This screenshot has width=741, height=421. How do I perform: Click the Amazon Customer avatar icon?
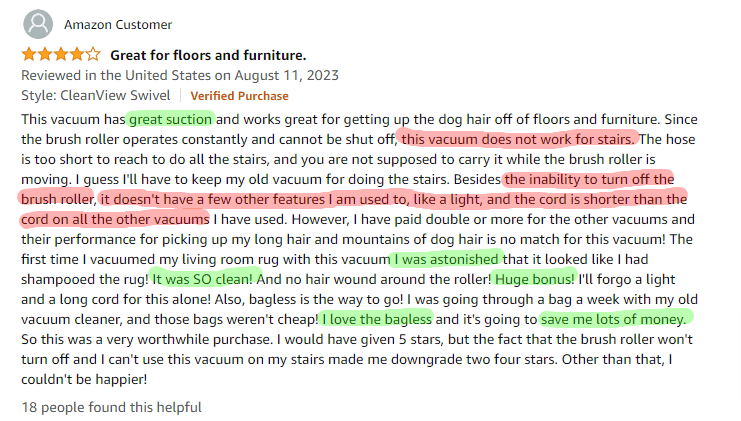point(38,24)
